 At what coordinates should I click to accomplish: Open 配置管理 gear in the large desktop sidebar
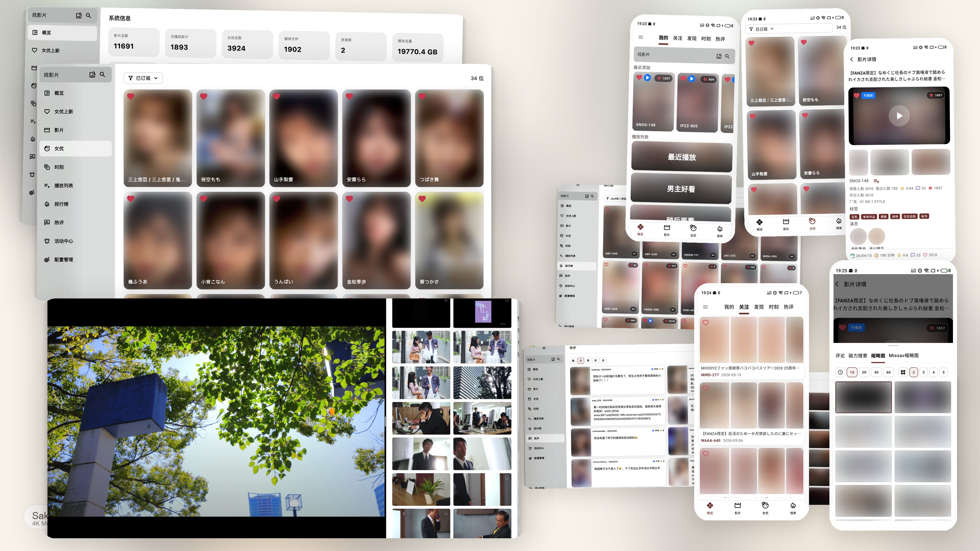47,260
